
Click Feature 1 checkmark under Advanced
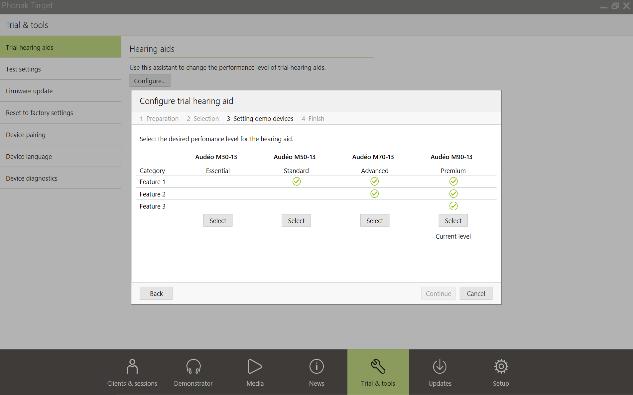click(375, 181)
